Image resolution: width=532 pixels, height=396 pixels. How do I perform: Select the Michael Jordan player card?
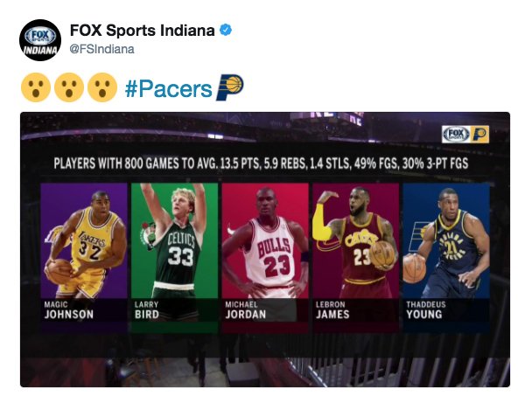264,254
